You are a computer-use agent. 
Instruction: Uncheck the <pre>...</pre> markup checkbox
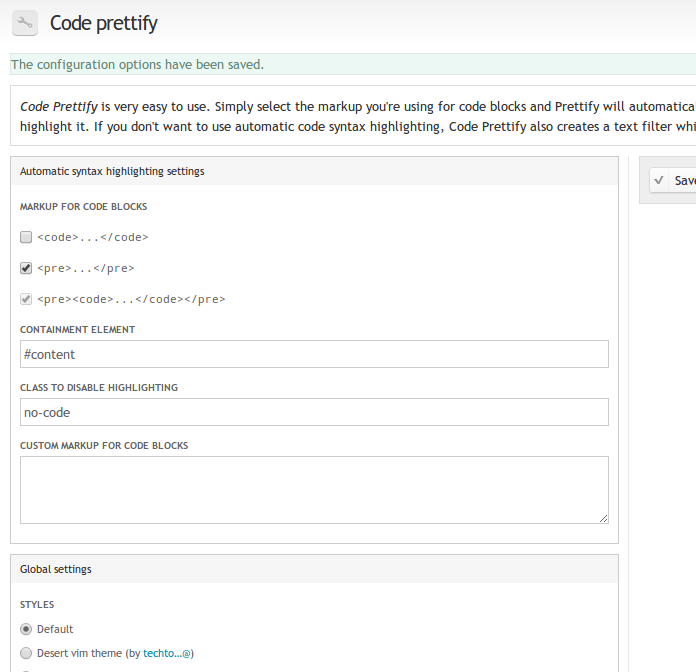click(26, 268)
